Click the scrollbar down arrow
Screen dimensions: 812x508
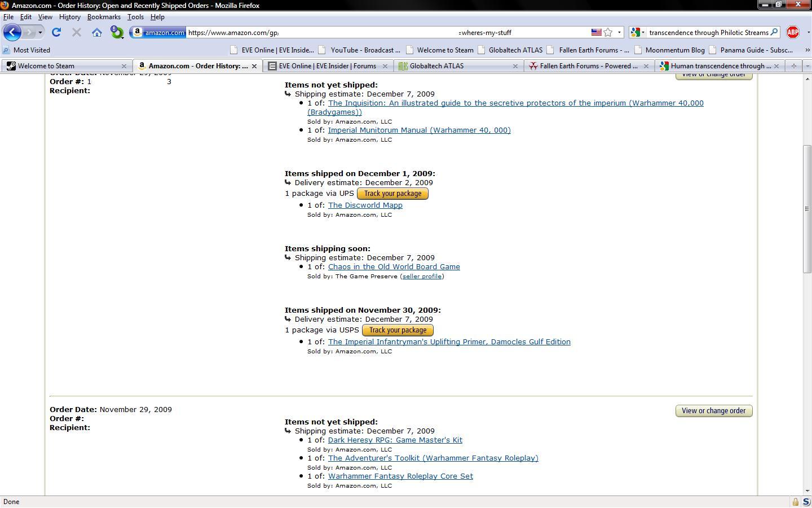[x=807, y=491]
